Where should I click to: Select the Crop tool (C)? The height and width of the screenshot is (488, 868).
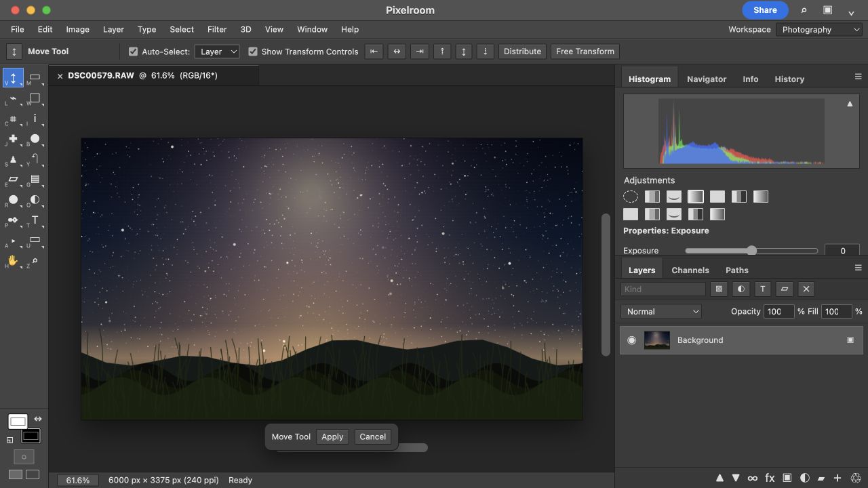13,119
